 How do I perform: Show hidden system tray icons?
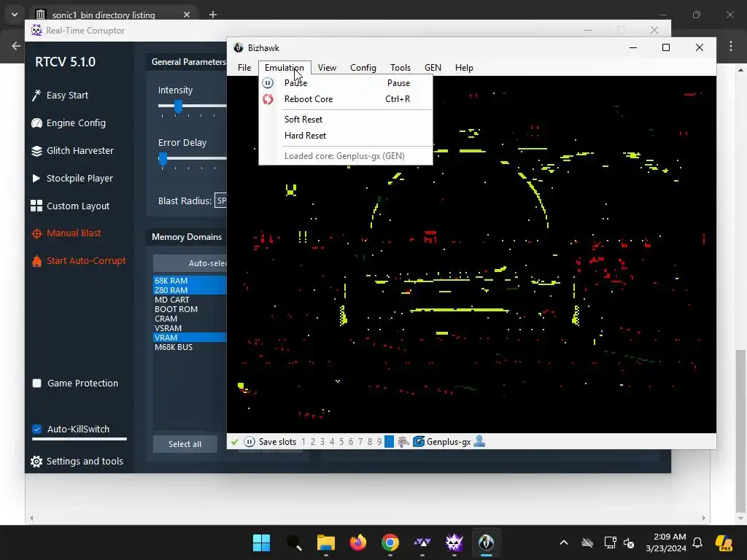(x=564, y=542)
